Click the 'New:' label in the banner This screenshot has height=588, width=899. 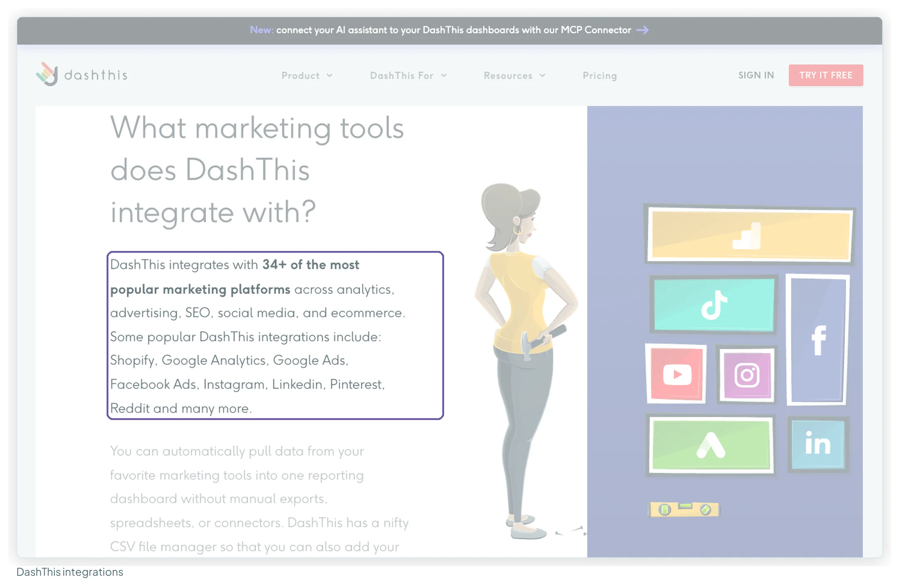[262, 30]
